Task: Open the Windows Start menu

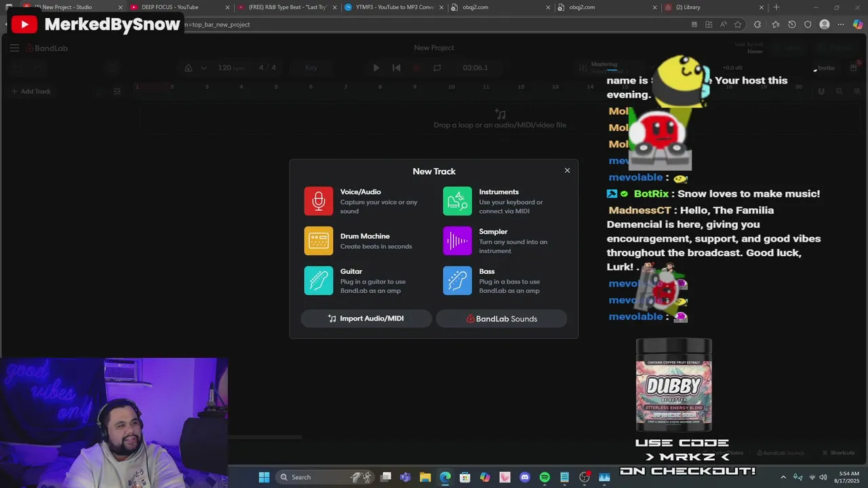Action: (264, 477)
